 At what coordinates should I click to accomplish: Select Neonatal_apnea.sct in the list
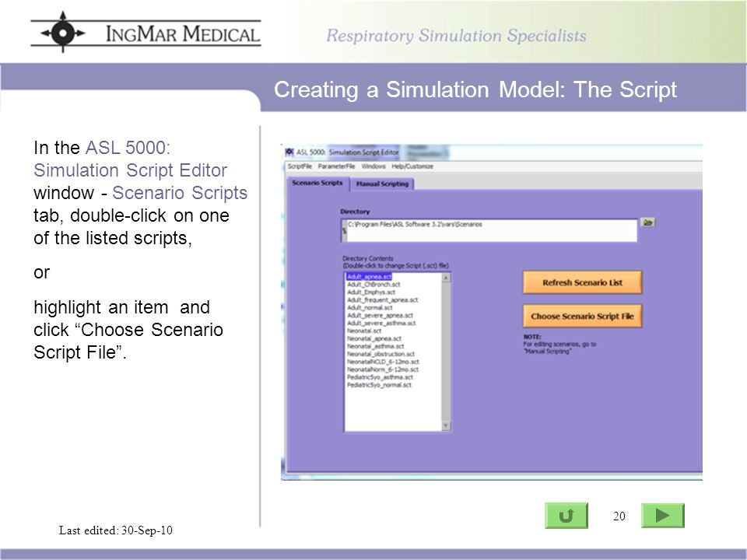tap(374, 338)
